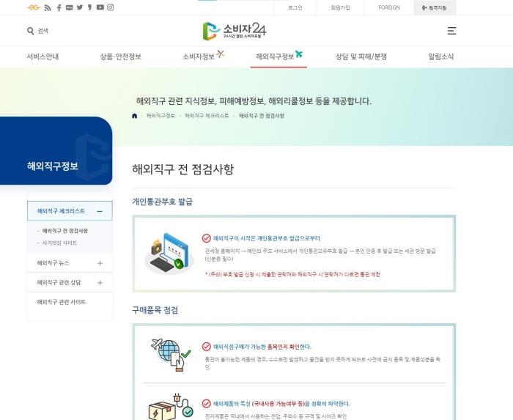513x420 pixels.
Task: Go to breadcrumb home icon
Action: (x=134, y=116)
